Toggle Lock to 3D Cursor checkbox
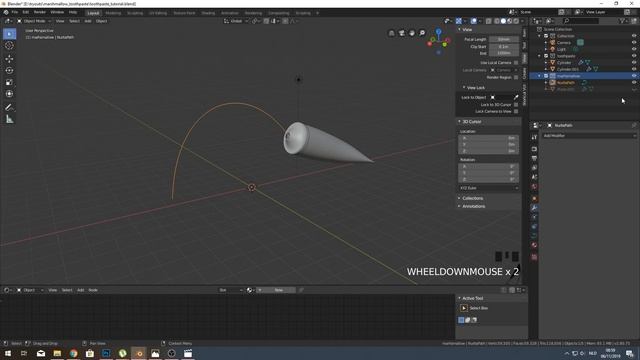 [516, 104]
